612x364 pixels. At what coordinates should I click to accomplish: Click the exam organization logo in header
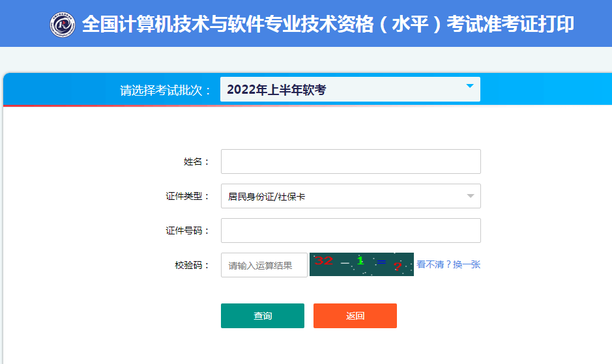[x=63, y=25]
